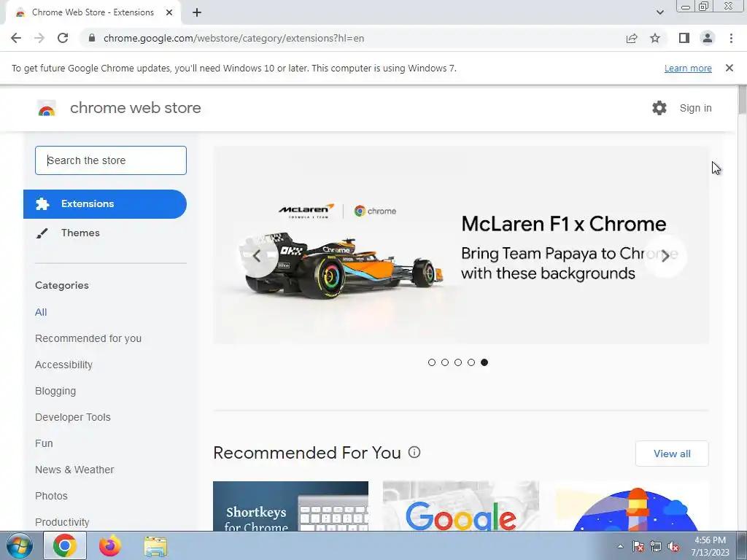This screenshot has height=560, width=747.
Task: Click the muted volume tray icon
Action: click(x=673, y=547)
